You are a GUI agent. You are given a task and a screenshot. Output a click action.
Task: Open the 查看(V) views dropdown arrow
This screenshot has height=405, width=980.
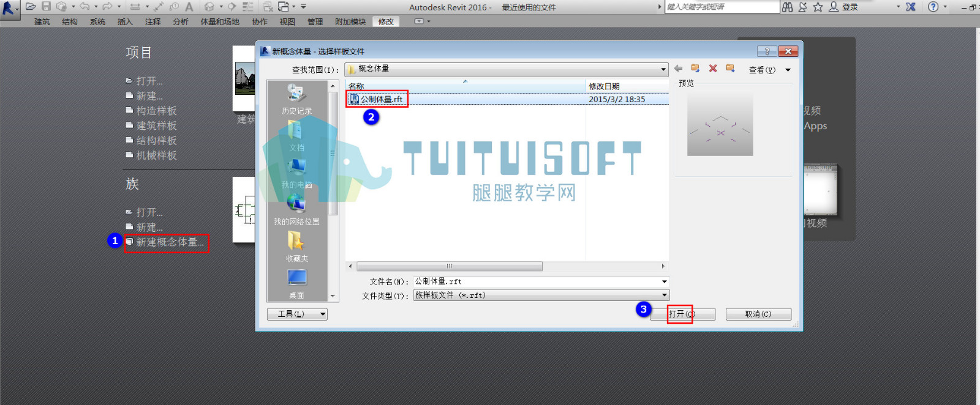(x=788, y=70)
